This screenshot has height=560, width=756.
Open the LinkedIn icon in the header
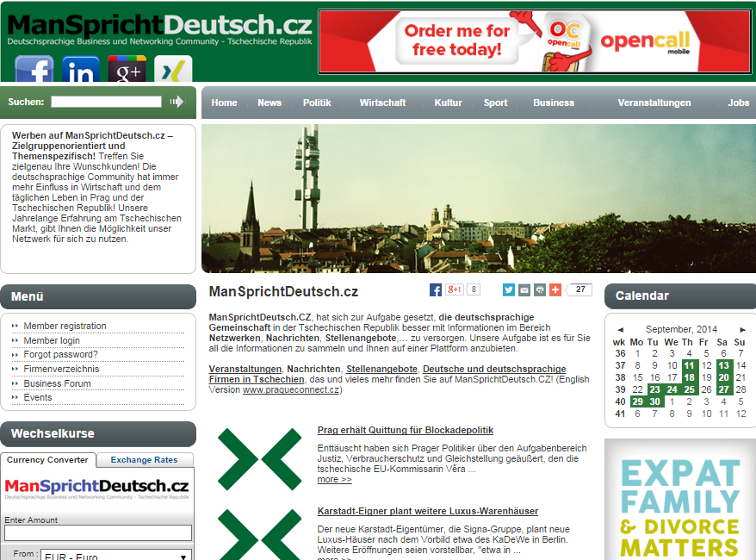[x=81, y=71]
